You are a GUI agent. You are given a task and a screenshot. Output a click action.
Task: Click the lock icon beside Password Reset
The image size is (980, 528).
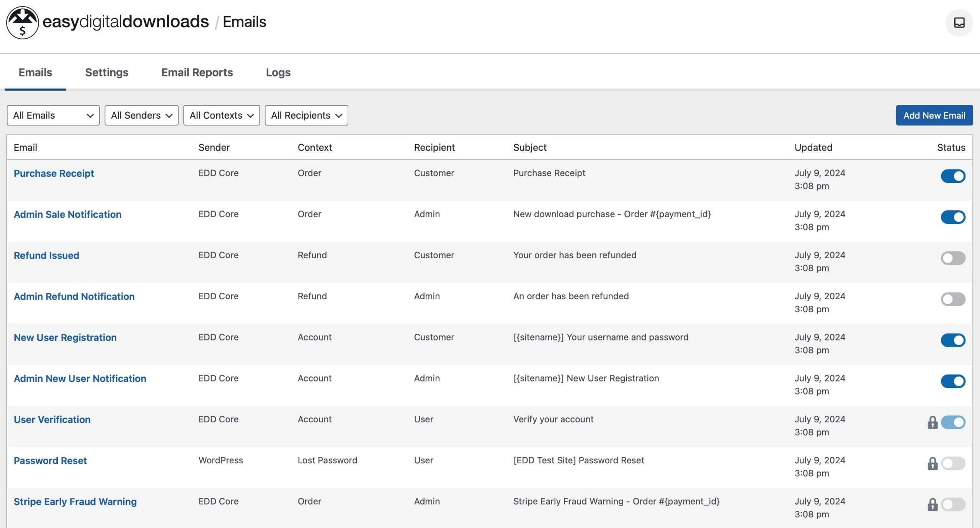coord(932,463)
